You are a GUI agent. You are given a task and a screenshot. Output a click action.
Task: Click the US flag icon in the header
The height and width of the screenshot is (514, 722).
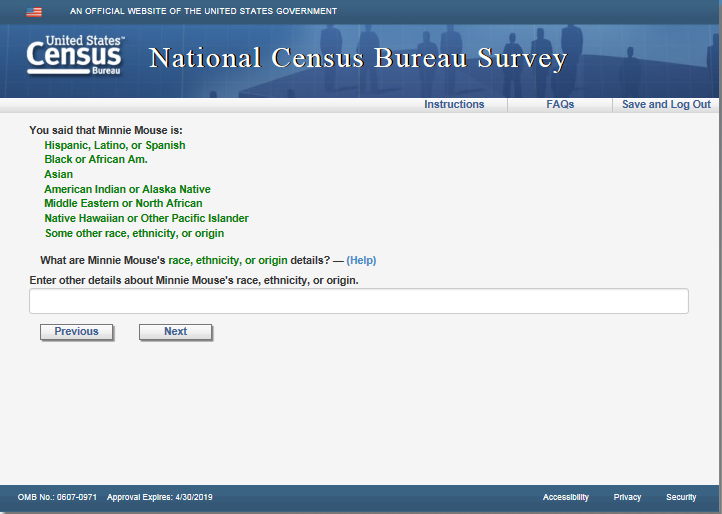tap(34, 12)
